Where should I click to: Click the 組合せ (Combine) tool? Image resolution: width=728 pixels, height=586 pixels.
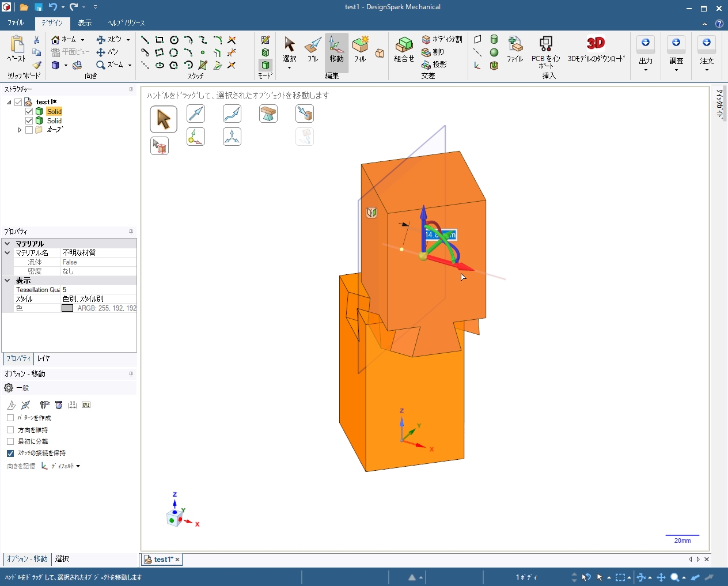coord(404,48)
